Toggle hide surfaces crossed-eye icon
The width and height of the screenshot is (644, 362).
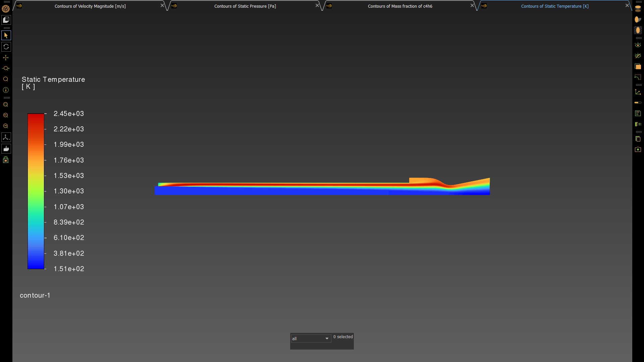click(638, 56)
